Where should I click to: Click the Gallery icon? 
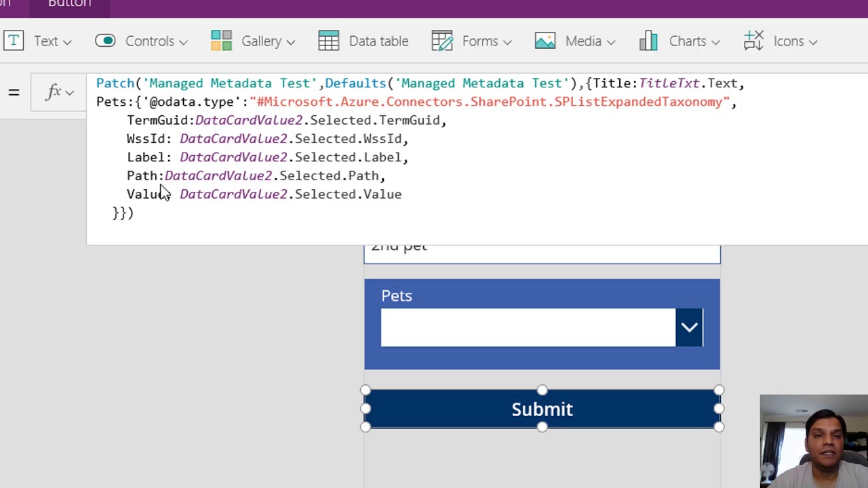tap(221, 41)
